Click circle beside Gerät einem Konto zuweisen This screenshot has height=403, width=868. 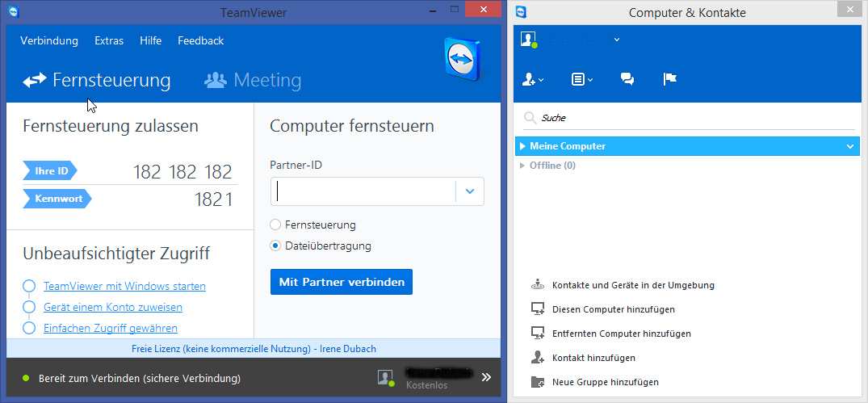click(x=29, y=307)
